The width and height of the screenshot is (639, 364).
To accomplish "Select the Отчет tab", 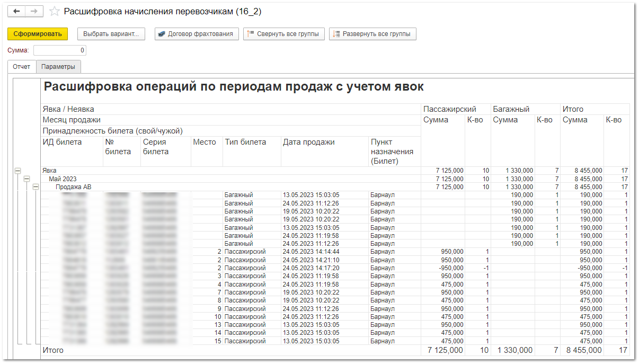I will pyautogui.click(x=22, y=67).
